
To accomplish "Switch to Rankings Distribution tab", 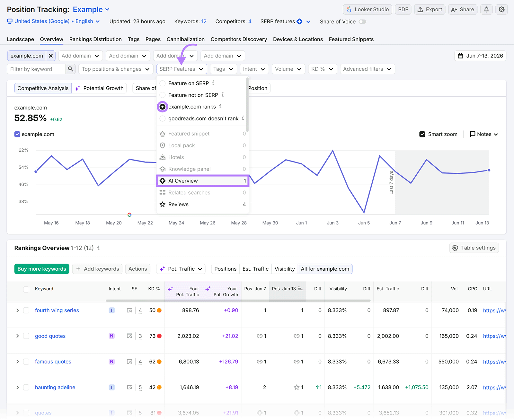I will coord(95,39).
